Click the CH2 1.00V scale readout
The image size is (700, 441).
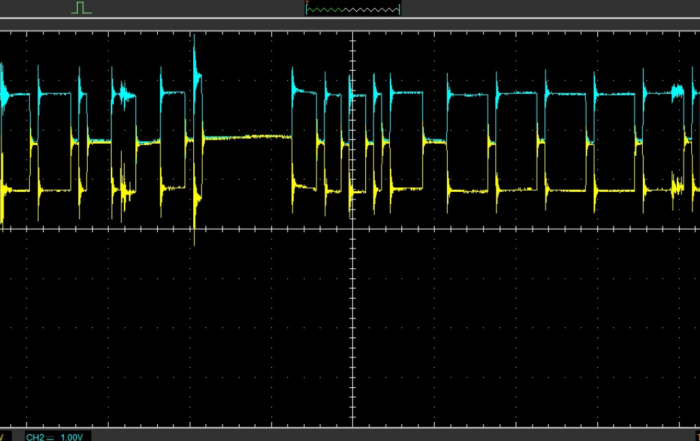72,436
